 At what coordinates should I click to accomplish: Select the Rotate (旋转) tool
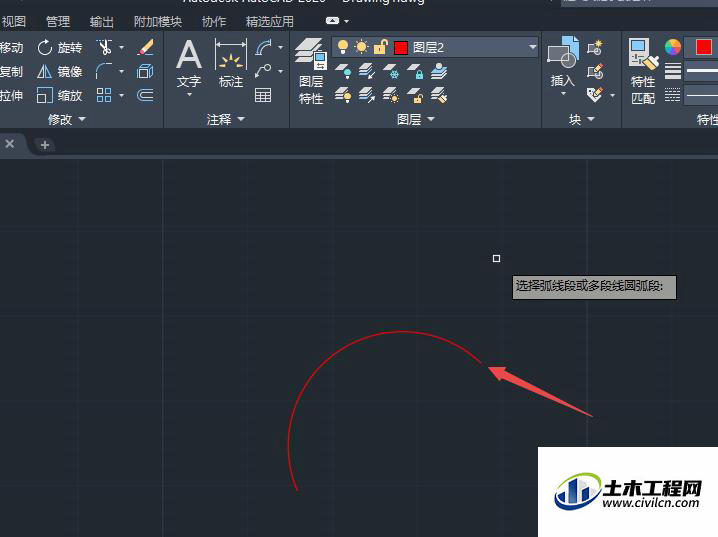[x=60, y=48]
